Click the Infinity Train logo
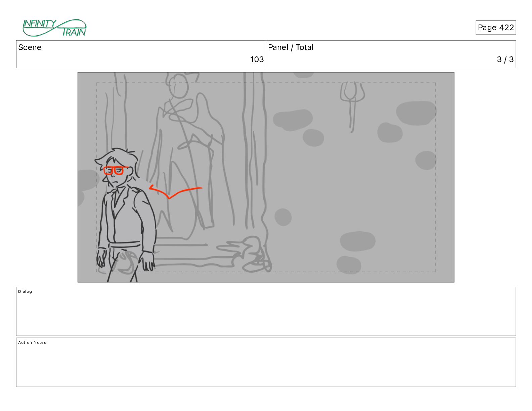Screen dimensions: 532x411 click(x=54, y=28)
